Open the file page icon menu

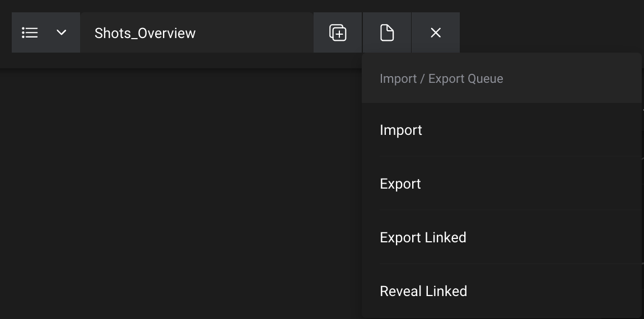[387, 33]
